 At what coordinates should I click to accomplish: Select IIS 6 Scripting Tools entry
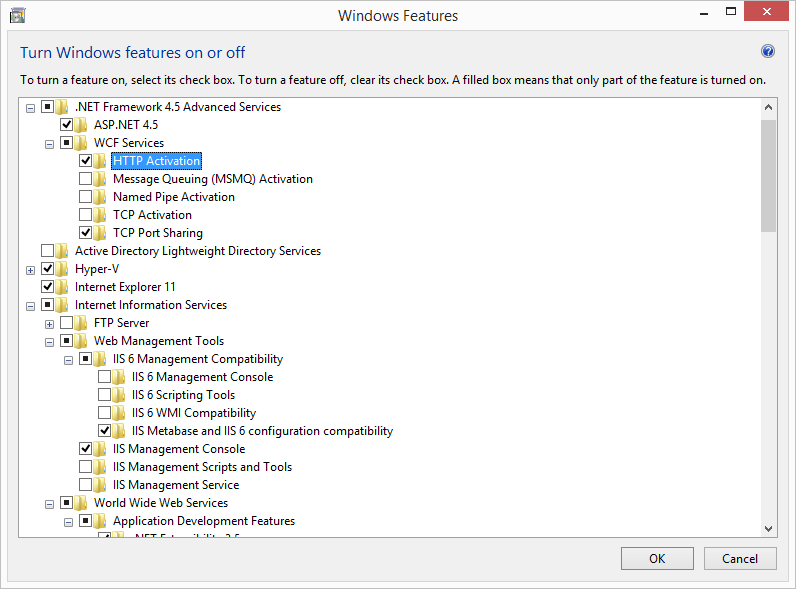coord(183,395)
